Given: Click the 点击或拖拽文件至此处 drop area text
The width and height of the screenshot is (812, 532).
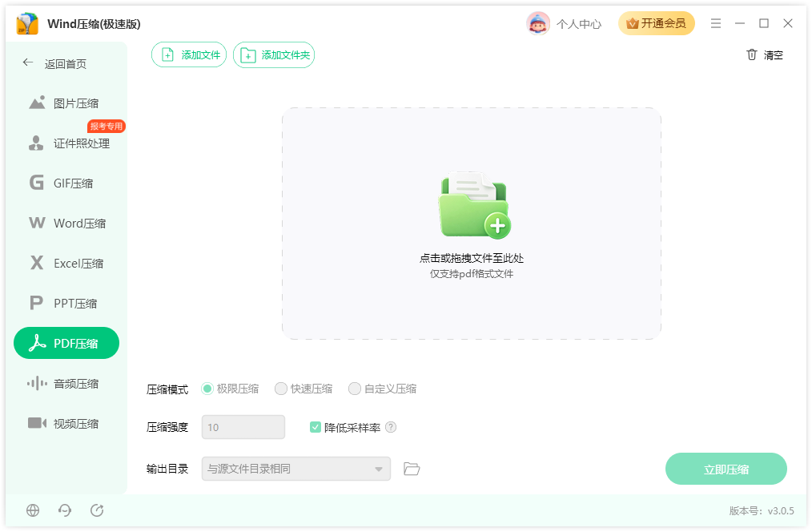Looking at the screenshot, I should click(x=472, y=258).
